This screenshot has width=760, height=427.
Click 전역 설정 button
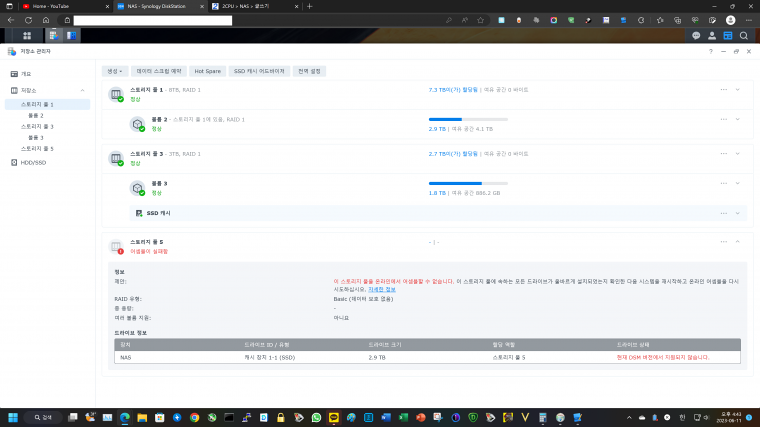point(309,71)
